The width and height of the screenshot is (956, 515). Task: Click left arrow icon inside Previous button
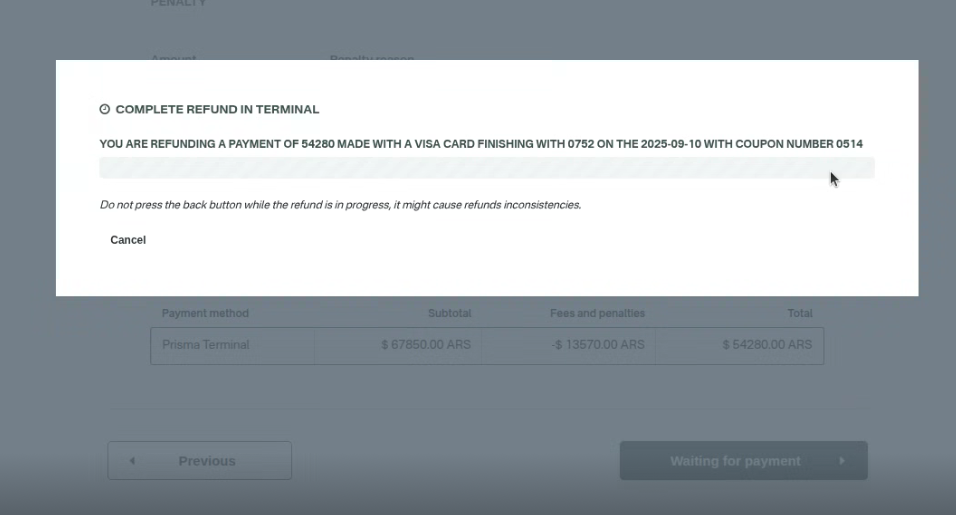point(132,461)
